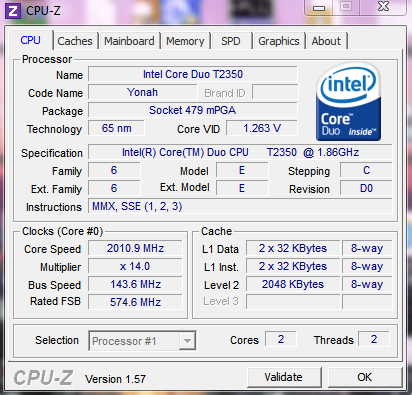The height and width of the screenshot is (395, 412).
Task: Click the Validate button
Action: point(284,377)
